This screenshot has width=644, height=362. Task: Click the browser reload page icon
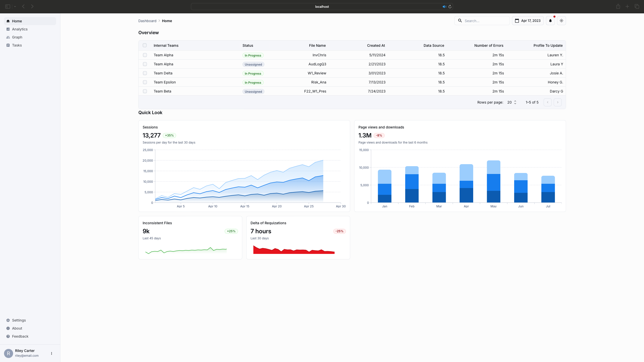click(x=450, y=7)
